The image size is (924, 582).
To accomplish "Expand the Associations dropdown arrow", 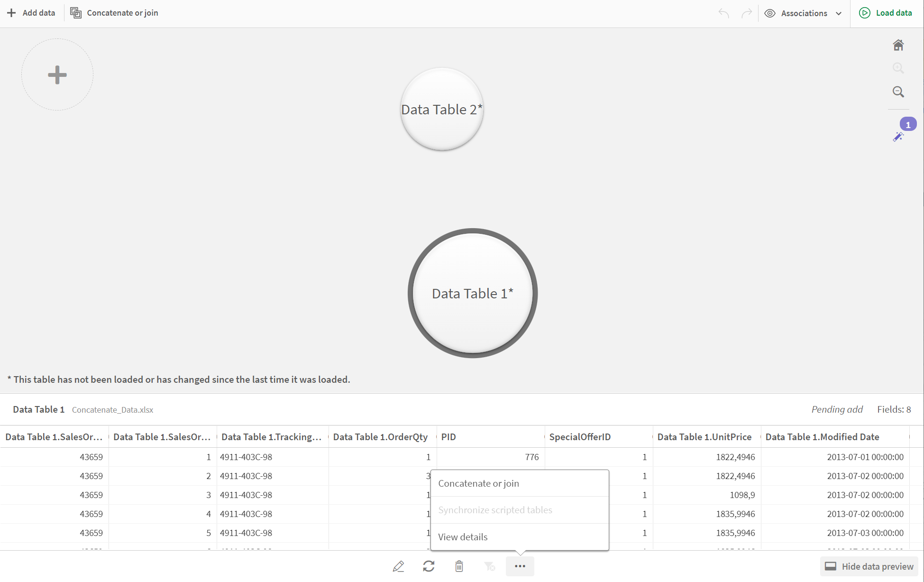I will click(x=840, y=13).
